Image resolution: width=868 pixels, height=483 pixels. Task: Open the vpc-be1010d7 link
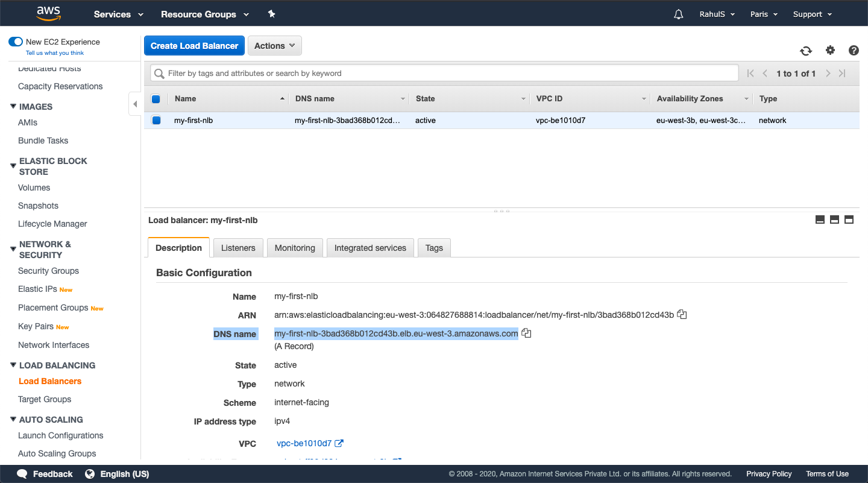pyautogui.click(x=304, y=443)
